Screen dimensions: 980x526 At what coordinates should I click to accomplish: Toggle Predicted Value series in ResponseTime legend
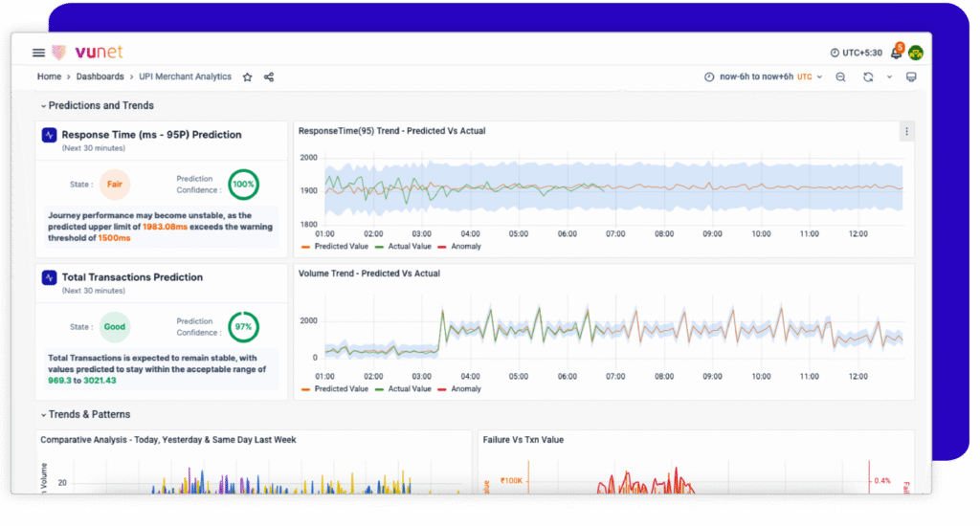341,247
